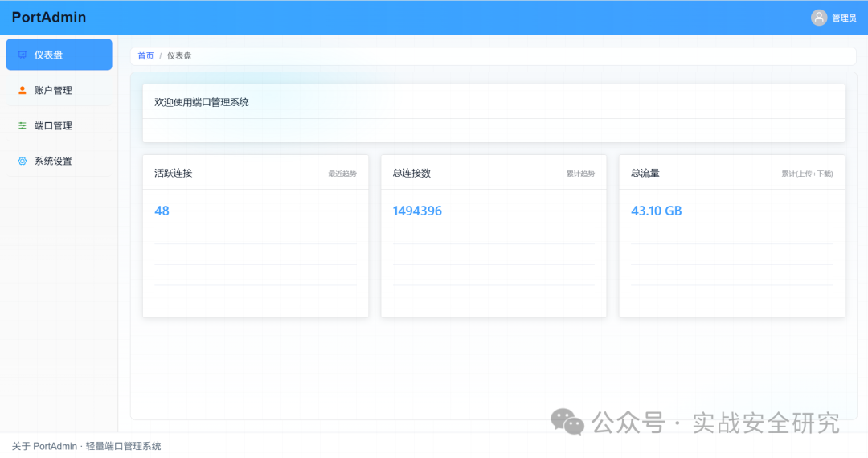Click the 活跃连接 card title
Image resolution: width=868 pixels, height=458 pixels.
tap(174, 173)
